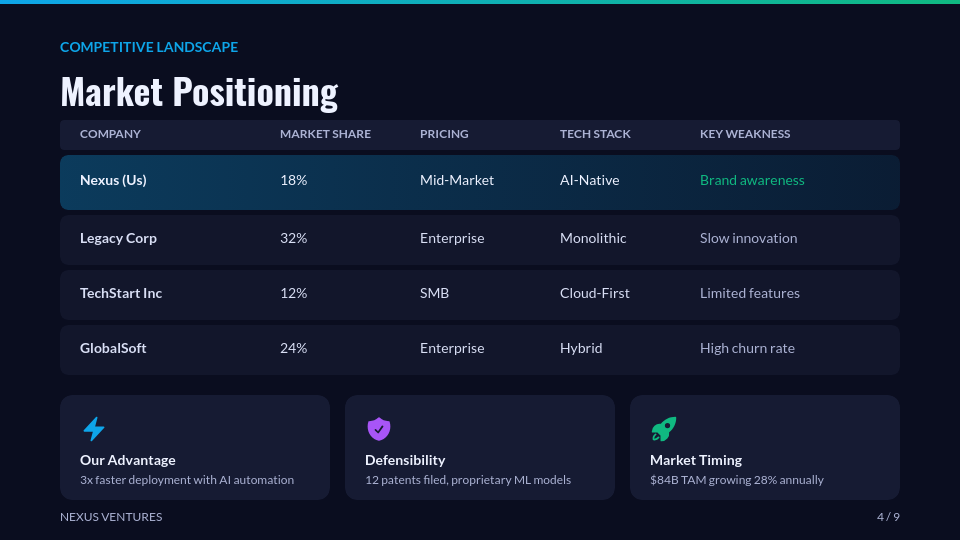
Task: Click the Key Weakness column header
Action: pos(745,134)
